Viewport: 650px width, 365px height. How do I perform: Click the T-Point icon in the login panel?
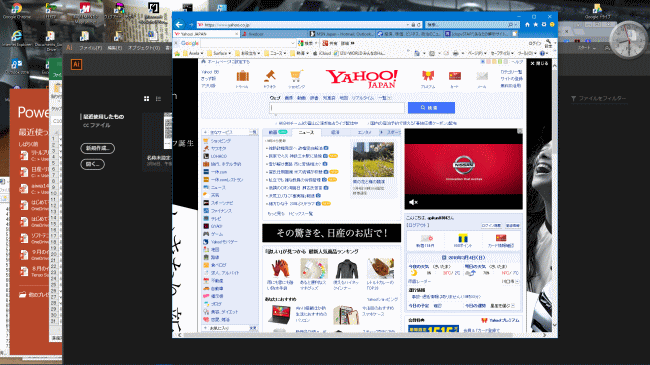coord(463,238)
